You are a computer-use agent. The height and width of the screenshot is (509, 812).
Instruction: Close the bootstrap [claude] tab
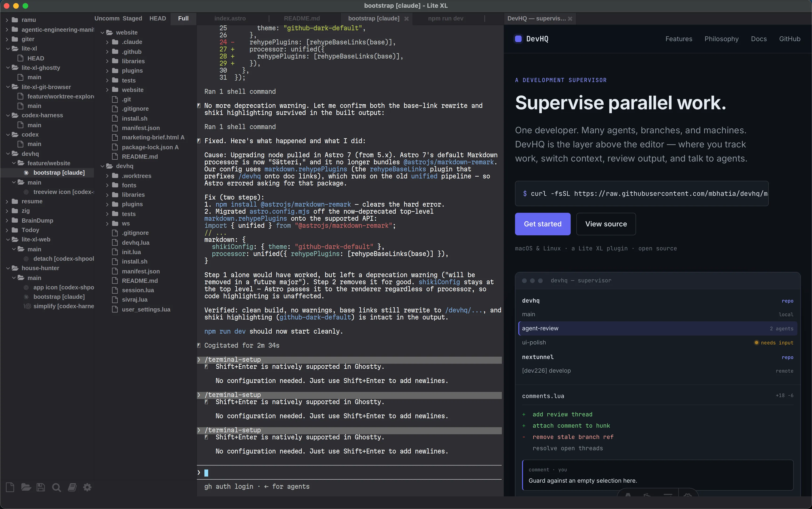pos(406,19)
